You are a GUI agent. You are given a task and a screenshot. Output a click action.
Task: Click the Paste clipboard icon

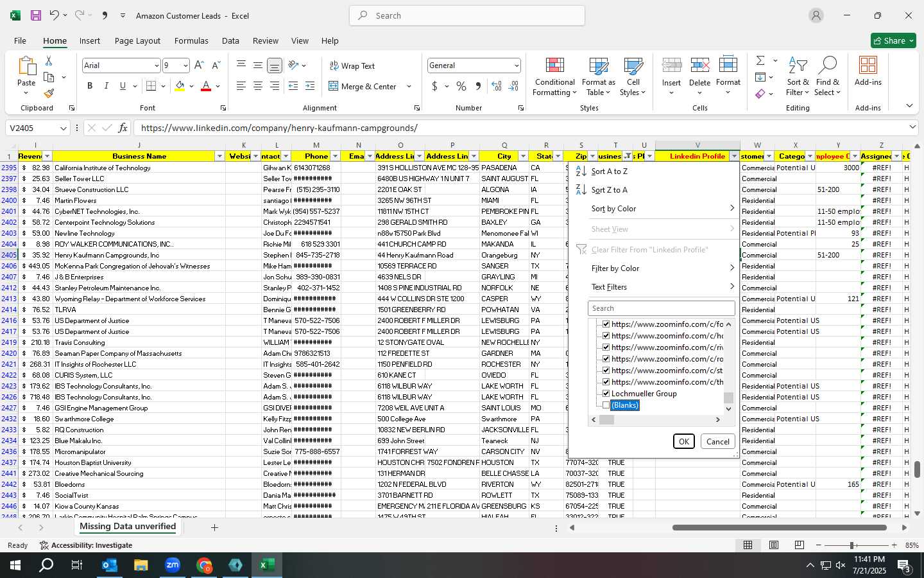(26, 67)
